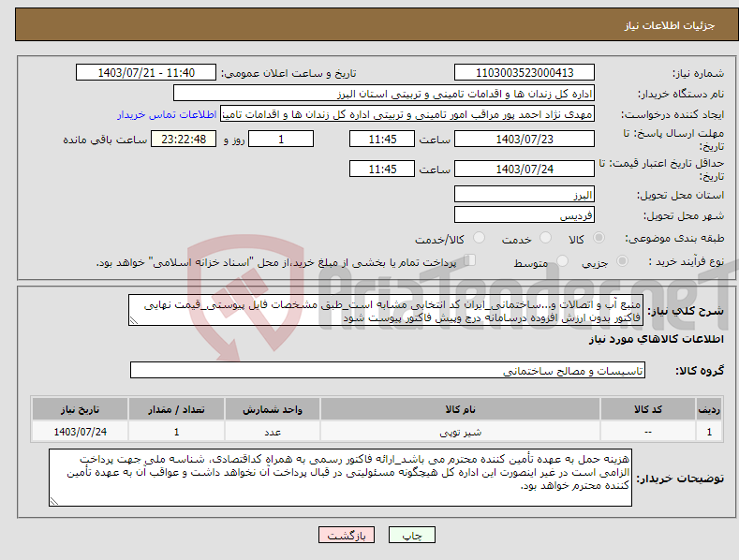739x560 pixels.
Task: Click the ساعت باقی مانده label
Action: coord(105,140)
